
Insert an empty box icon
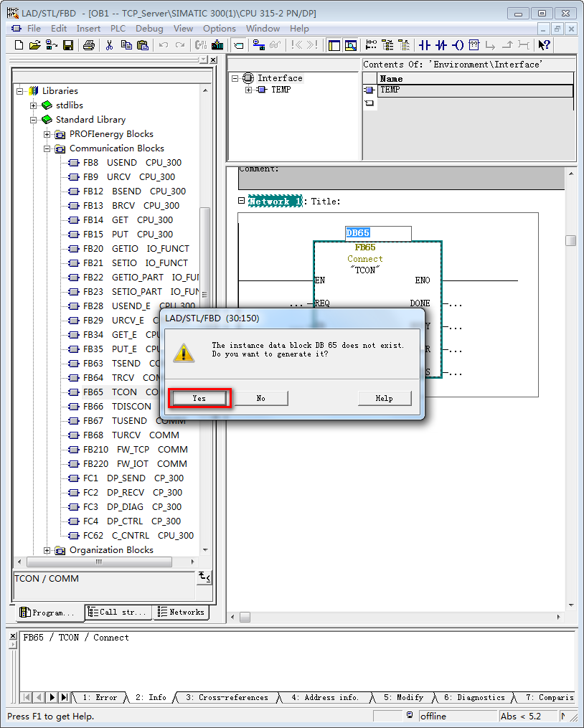point(474,45)
